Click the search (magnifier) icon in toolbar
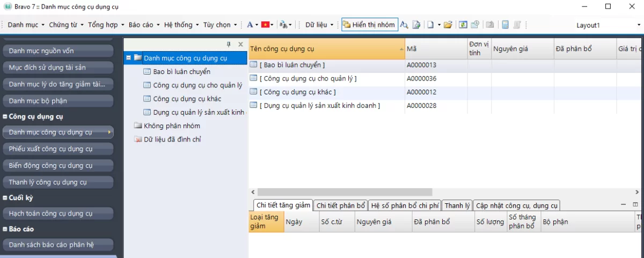Viewport: 644px width, 258px height. click(x=404, y=25)
